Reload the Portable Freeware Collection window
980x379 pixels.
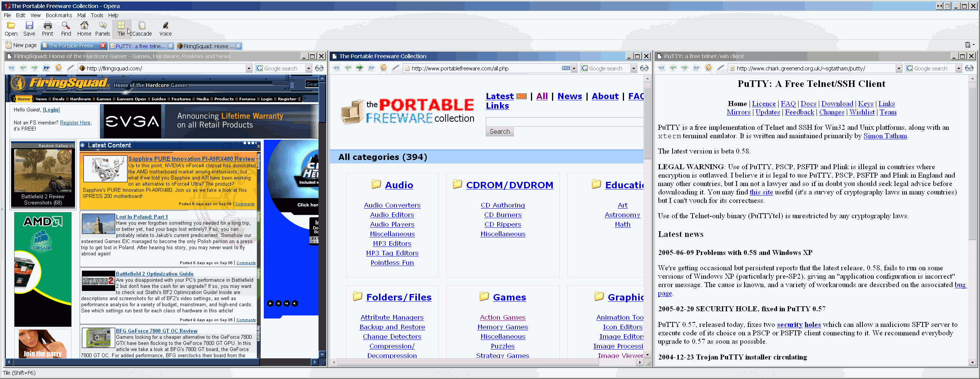tap(383, 68)
